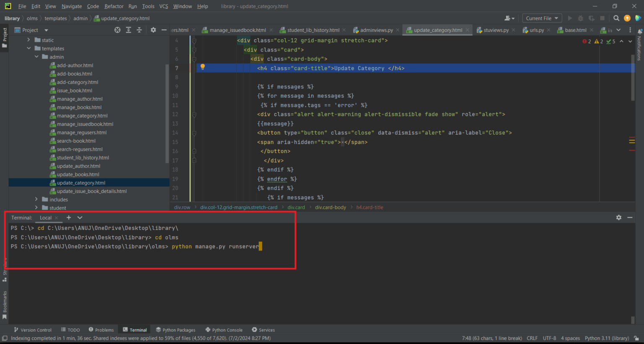Click Collapse All icon in Project panel

(x=139, y=30)
